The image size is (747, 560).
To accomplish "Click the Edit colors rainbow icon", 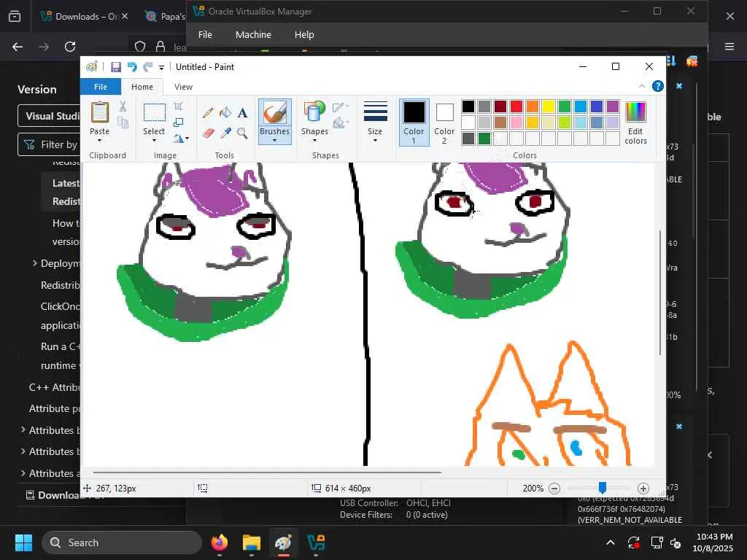I will tap(635, 112).
